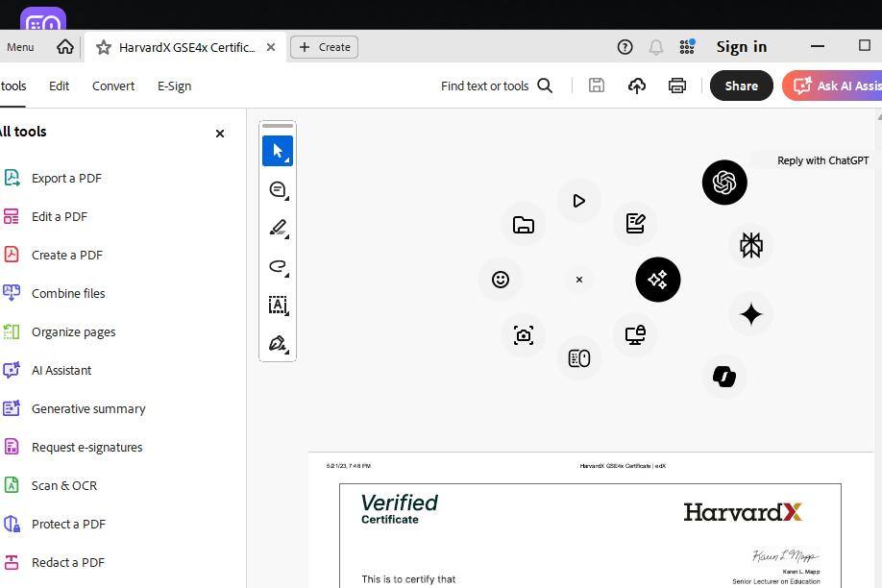Screen dimensions: 882x588
Task: Click the screenshot capture icon in radial menu
Action: (x=524, y=335)
